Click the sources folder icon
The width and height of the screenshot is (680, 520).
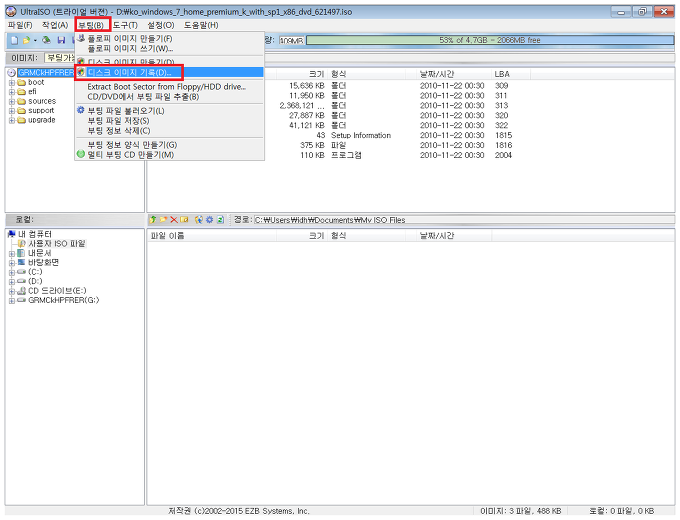[x=21, y=101]
